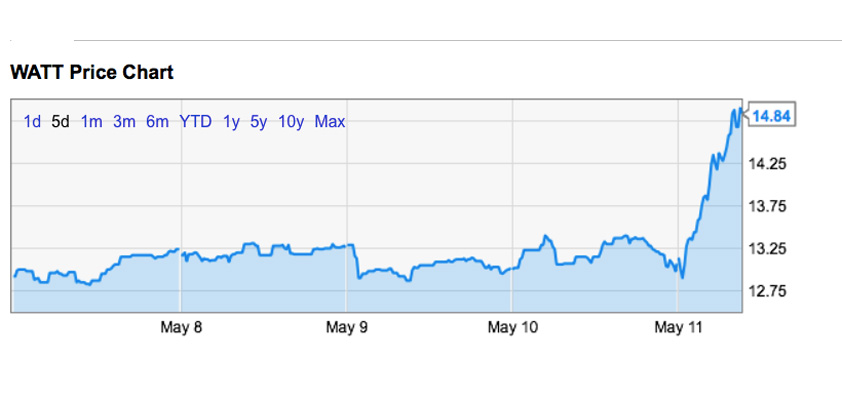Select the 10y chart range
The height and width of the screenshot is (399, 842).
[291, 122]
